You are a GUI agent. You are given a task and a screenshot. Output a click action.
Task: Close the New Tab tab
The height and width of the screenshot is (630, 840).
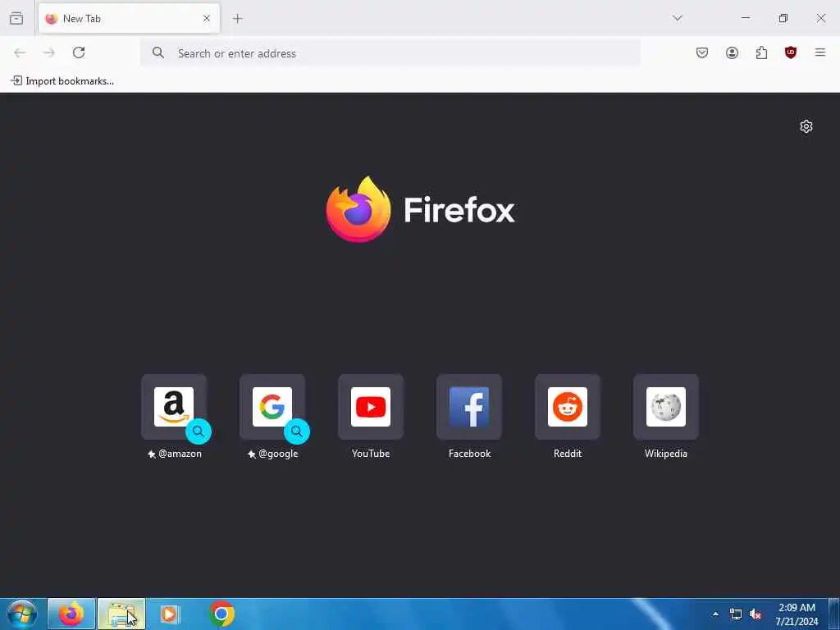[206, 18]
